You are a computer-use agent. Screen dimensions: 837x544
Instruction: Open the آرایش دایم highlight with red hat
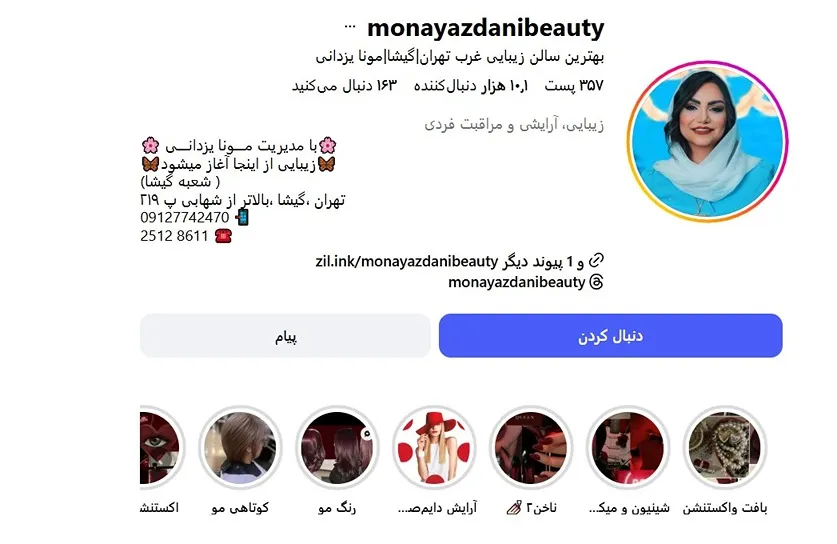434,447
